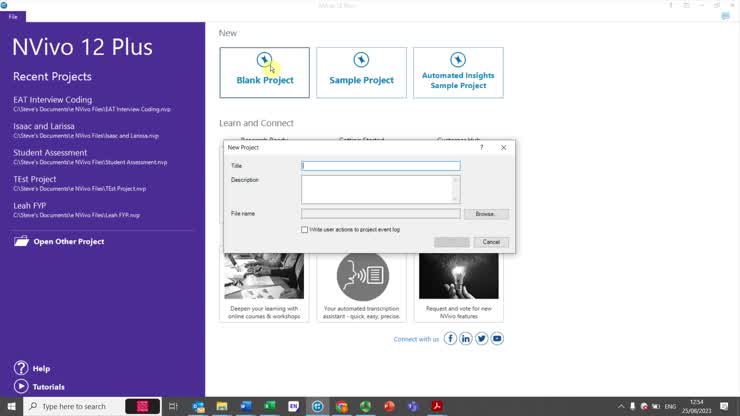Open NVivo LinkedIn icon
The width and height of the screenshot is (740, 416).
[466, 339]
